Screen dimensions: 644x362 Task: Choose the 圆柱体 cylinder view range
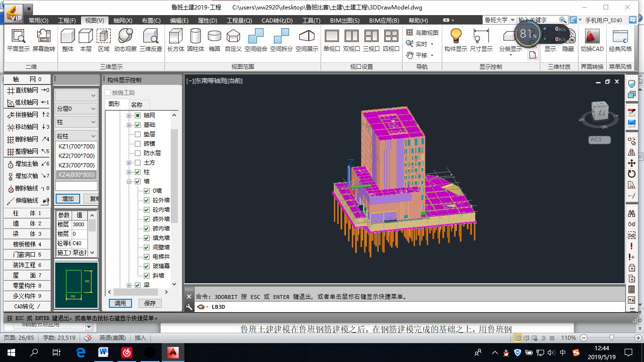tap(196, 40)
